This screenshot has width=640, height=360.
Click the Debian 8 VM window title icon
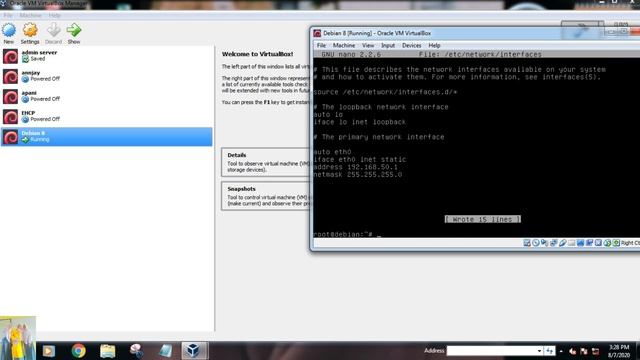[x=317, y=33]
